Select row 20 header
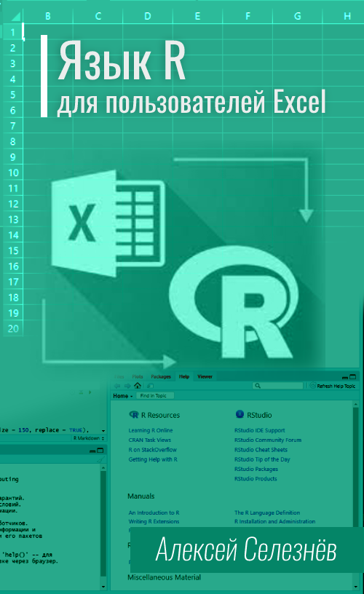 click(13, 328)
